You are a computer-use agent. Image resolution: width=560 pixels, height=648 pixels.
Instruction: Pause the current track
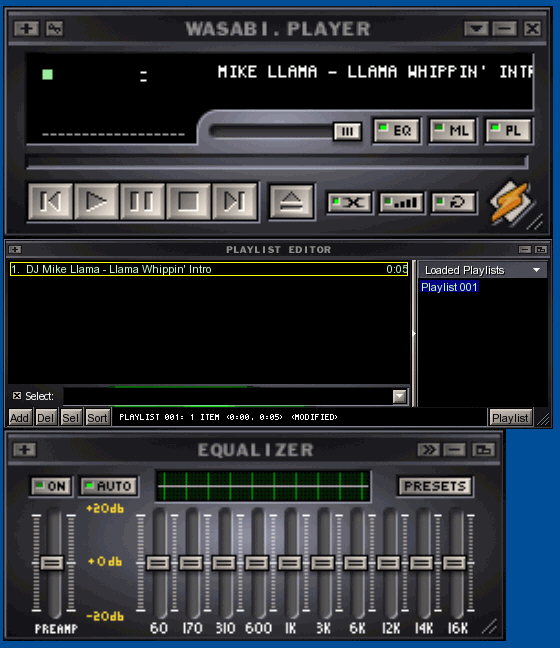142,202
